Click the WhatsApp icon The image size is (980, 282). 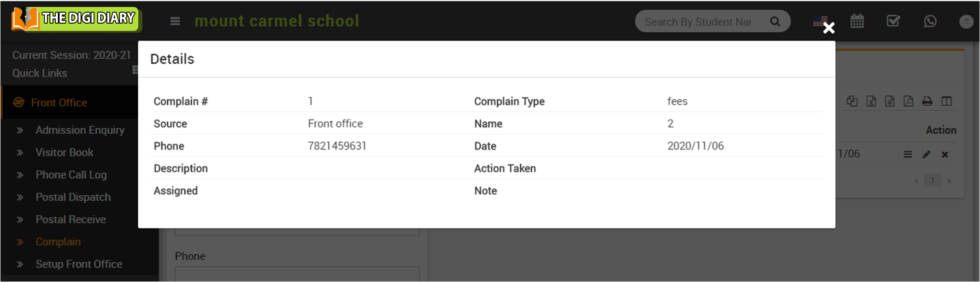point(930,21)
